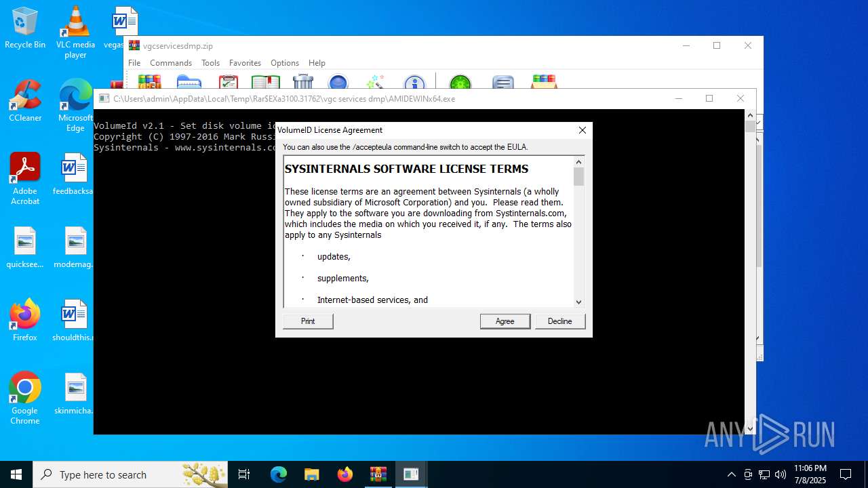Switch to WinRAR from the taskbar

[x=378, y=474]
